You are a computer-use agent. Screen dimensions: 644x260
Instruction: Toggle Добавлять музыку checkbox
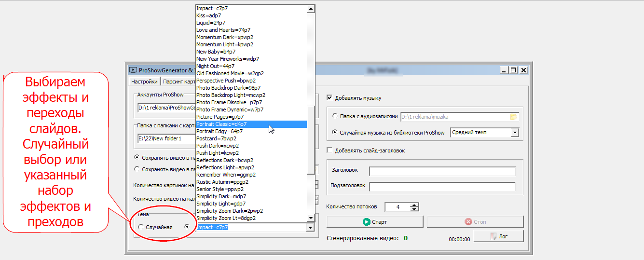330,97
